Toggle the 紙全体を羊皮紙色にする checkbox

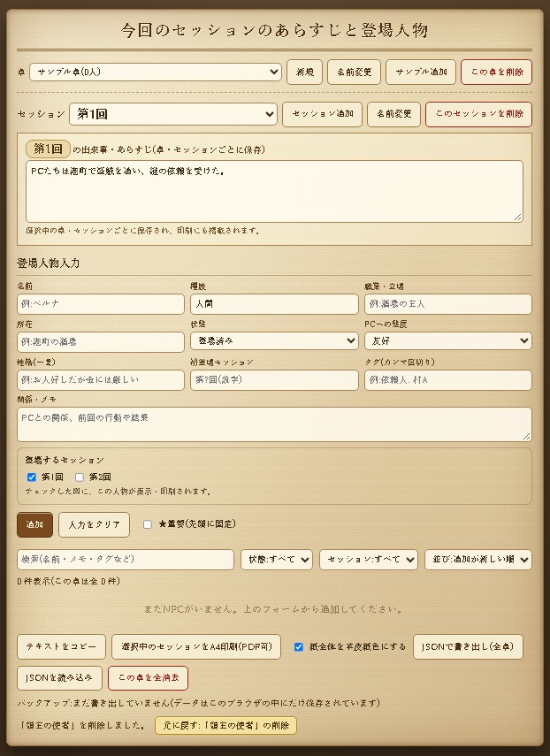coord(299,647)
